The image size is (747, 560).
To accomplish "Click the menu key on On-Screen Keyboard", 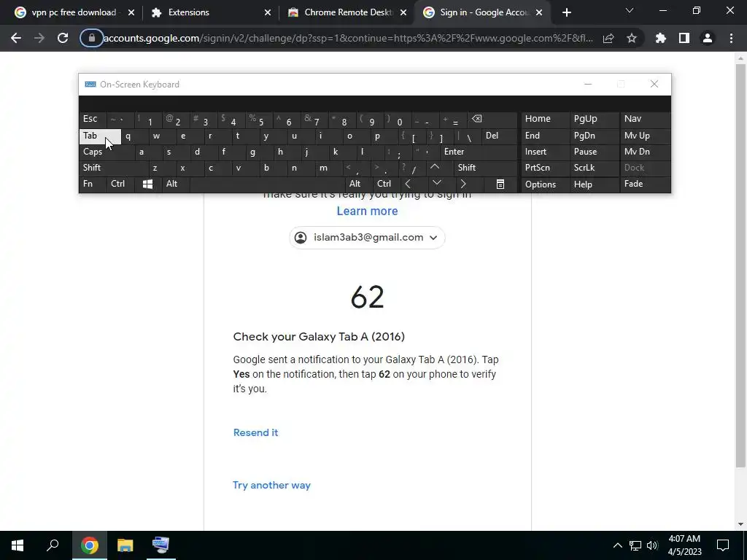I will click(x=500, y=184).
